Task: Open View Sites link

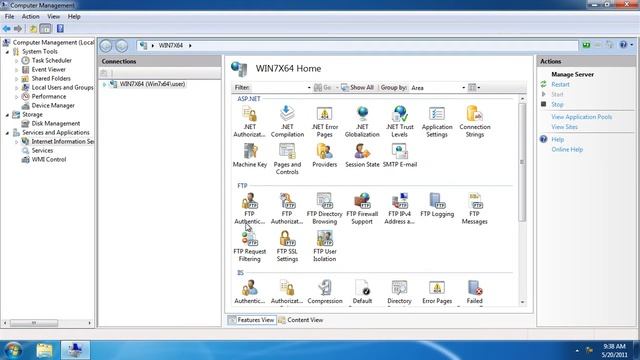Action: pos(564,127)
